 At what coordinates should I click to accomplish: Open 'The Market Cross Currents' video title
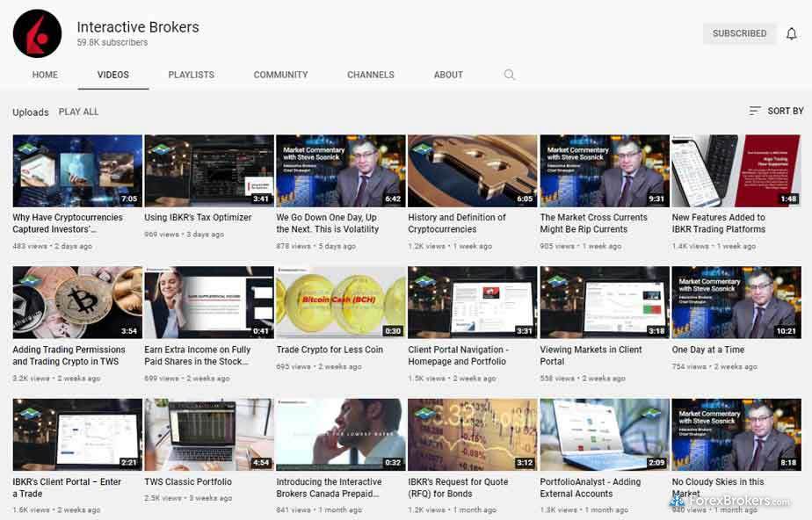tap(593, 223)
